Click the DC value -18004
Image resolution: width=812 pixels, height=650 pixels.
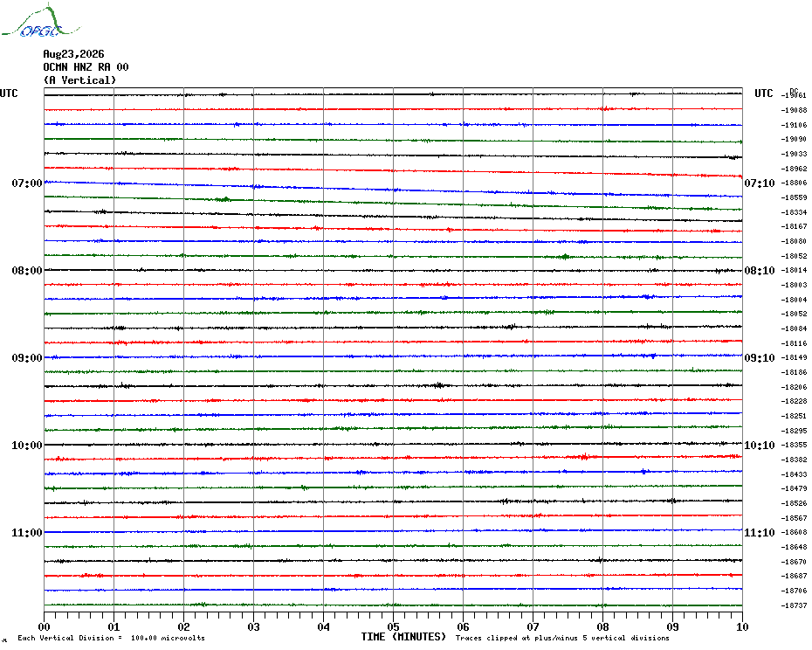[x=794, y=300]
